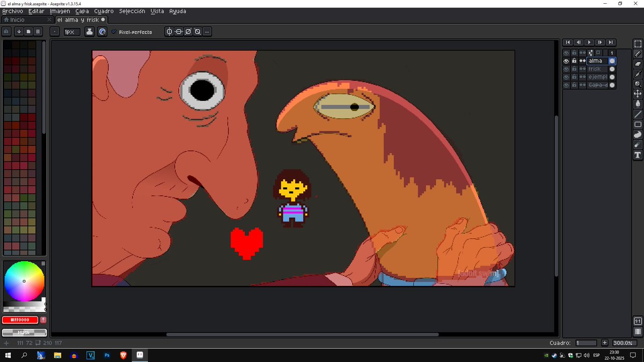644x362 pixels.
Task: Toggle onion skin in timeline header
Action: [599, 53]
